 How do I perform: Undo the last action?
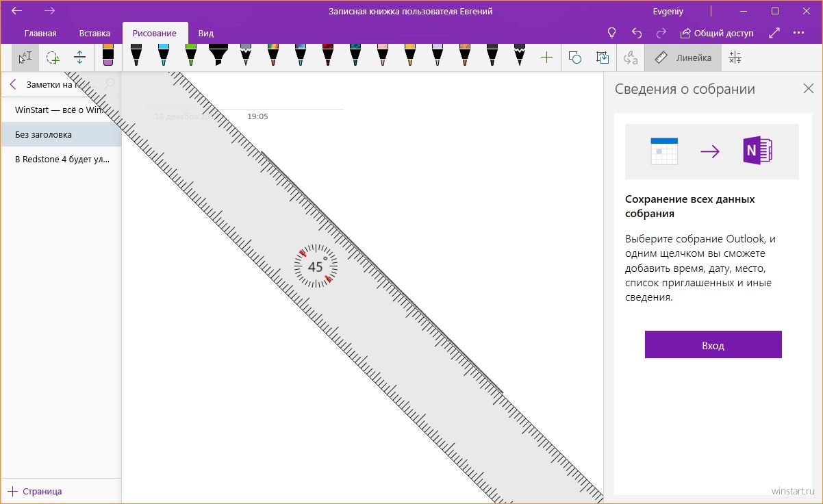[x=637, y=33]
